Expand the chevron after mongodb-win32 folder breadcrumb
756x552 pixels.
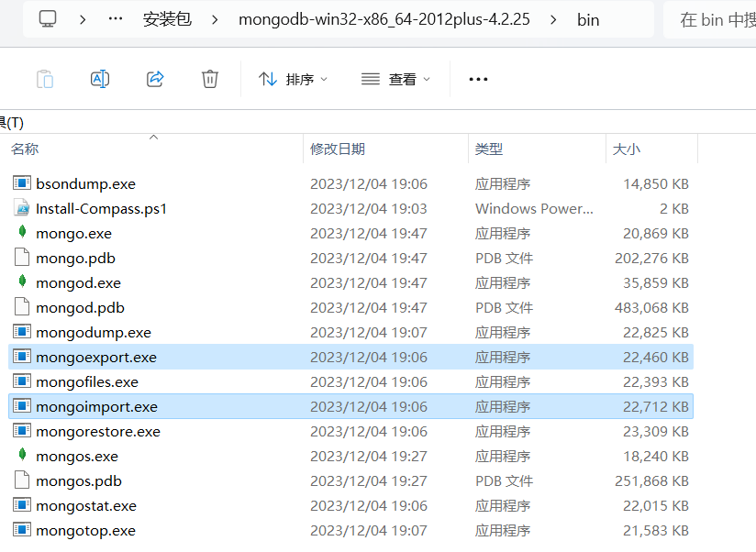tap(553, 20)
